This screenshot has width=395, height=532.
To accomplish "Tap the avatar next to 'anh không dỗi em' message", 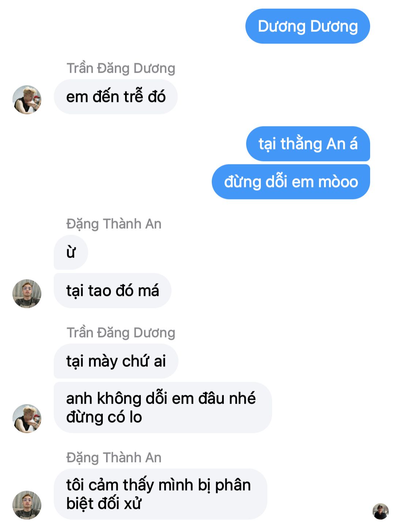I will (x=27, y=418).
